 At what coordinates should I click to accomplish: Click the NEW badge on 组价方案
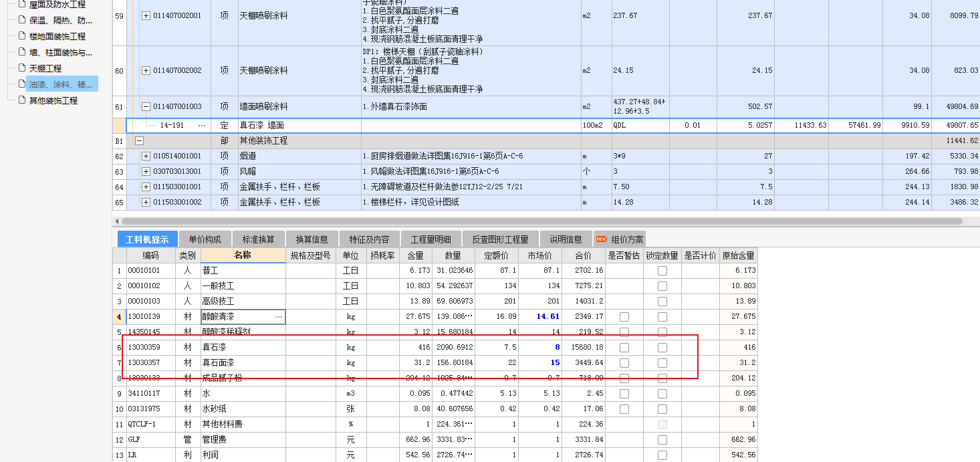[x=601, y=239]
